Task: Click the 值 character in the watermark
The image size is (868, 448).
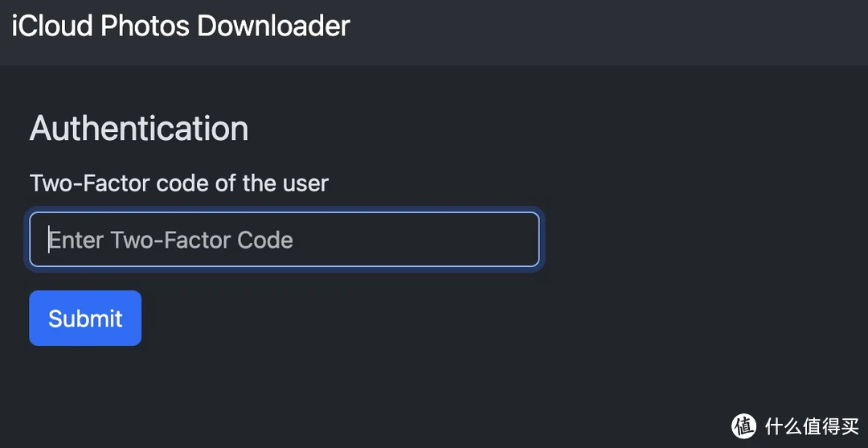Action: pyautogui.click(x=812, y=425)
